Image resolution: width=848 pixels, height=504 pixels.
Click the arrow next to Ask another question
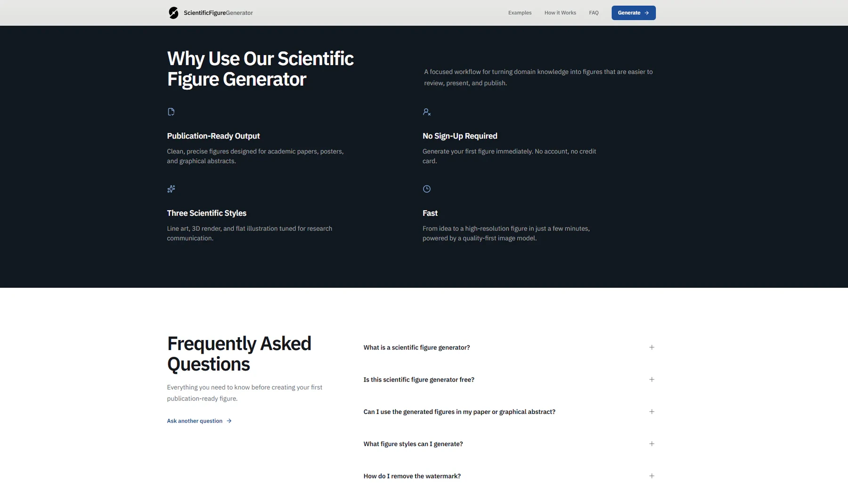[229, 421]
